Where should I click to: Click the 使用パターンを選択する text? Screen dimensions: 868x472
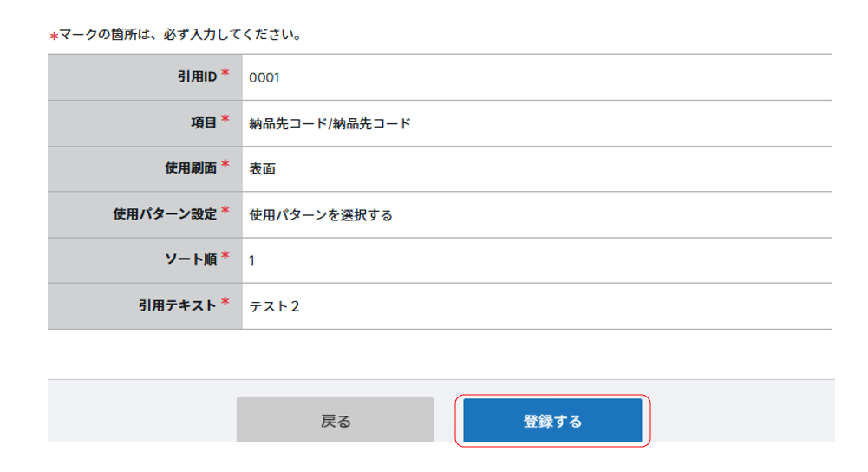[x=321, y=215]
